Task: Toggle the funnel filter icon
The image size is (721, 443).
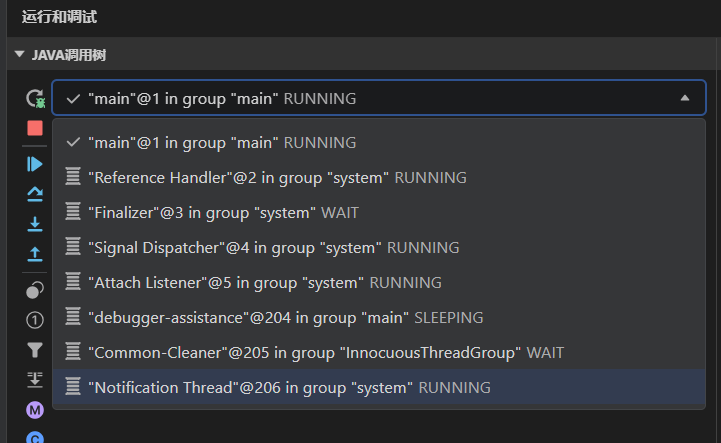Action: pos(35,350)
